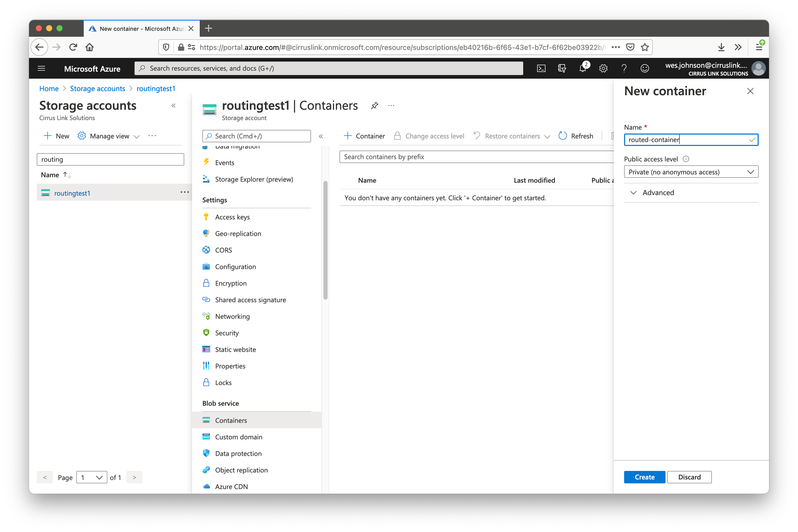Click the Discard button
Image resolution: width=798 pixels, height=532 pixels.
pos(689,477)
